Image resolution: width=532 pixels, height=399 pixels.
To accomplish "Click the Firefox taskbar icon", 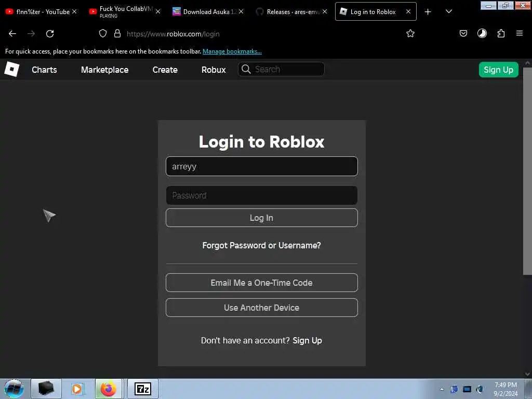I will click(x=109, y=389).
